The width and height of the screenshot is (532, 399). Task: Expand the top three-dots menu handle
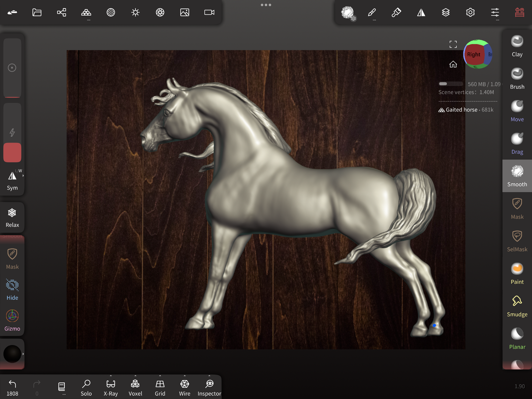[x=266, y=5]
